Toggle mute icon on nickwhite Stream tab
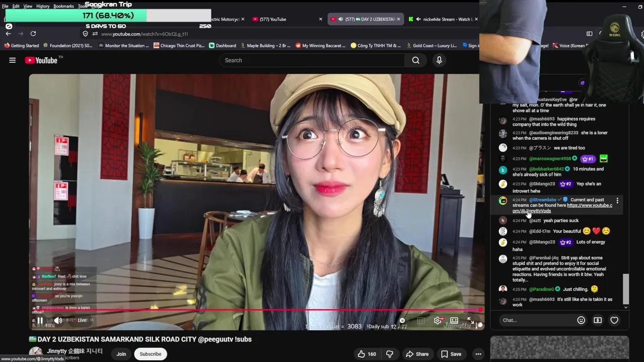The width and height of the screenshot is (644, 362). 419,19
